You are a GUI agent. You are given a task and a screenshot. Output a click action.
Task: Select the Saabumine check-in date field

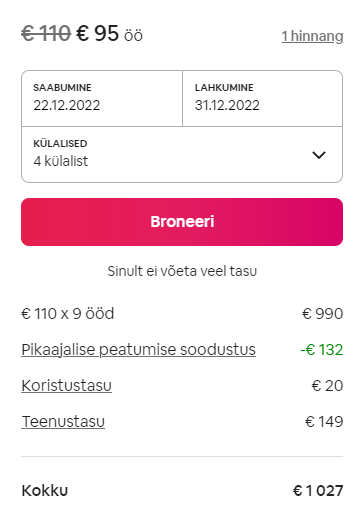click(x=102, y=98)
